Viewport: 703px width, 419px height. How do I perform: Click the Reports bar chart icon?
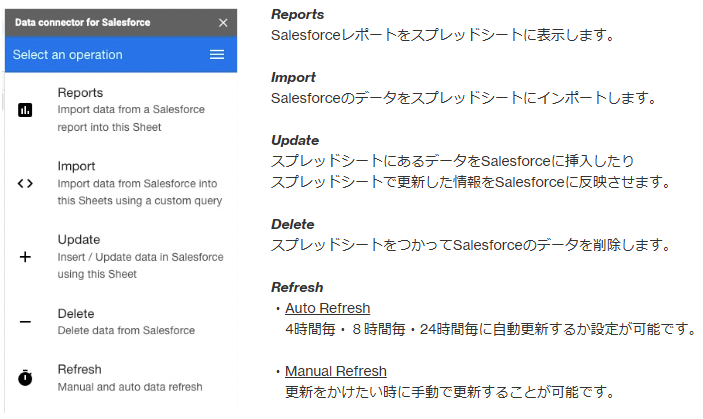[x=25, y=110]
